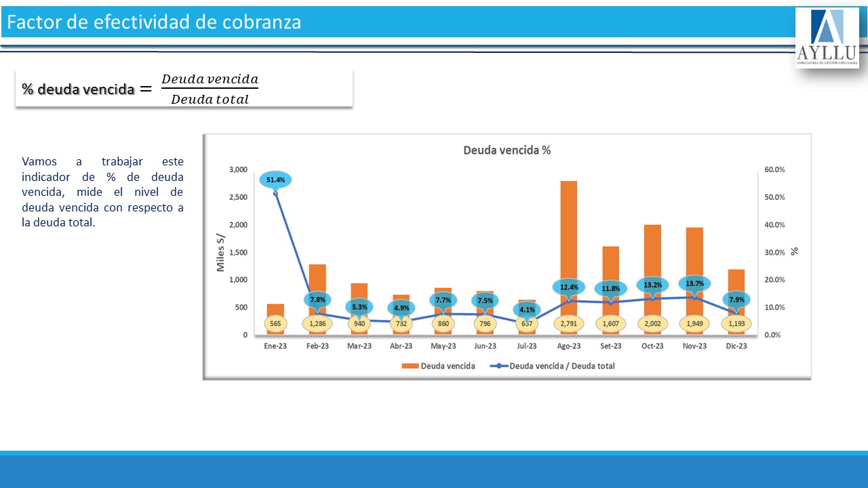The width and height of the screenshot is (868, 488).
Task: Click the 'Deuda vencida %' chart title
Action: [x=507, y=150]
